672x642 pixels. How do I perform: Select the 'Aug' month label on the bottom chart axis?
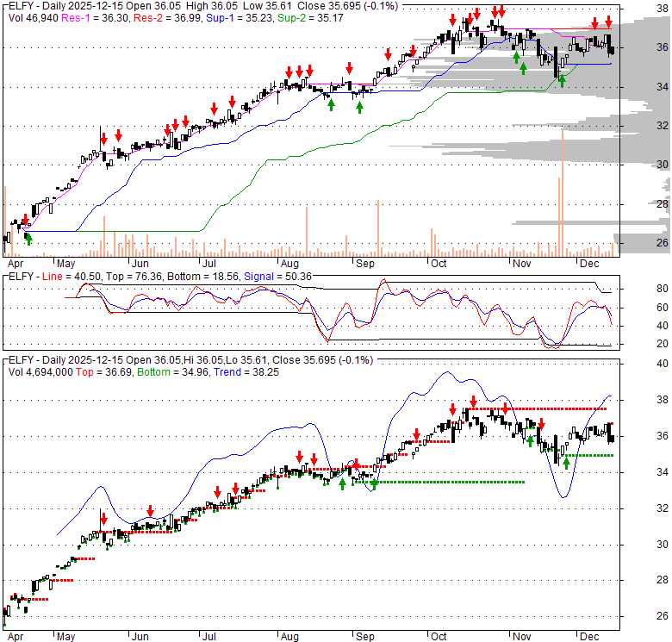[x=289, y=637]
